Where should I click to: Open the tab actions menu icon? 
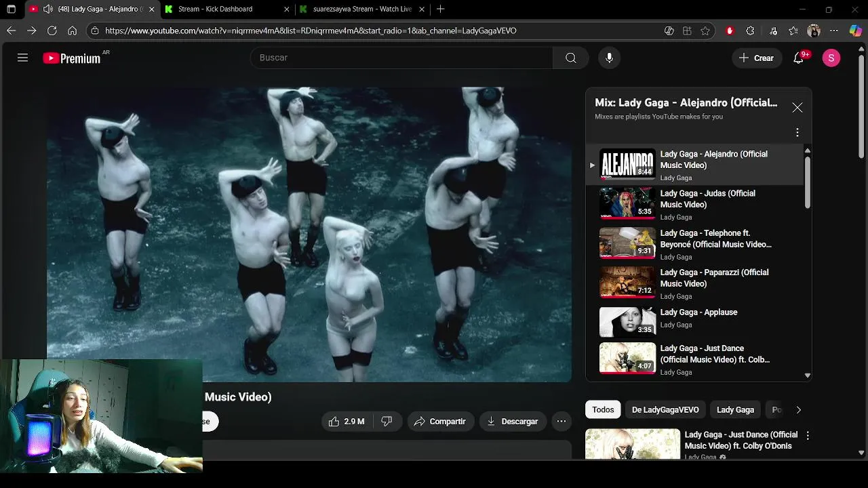pos(11,9)
